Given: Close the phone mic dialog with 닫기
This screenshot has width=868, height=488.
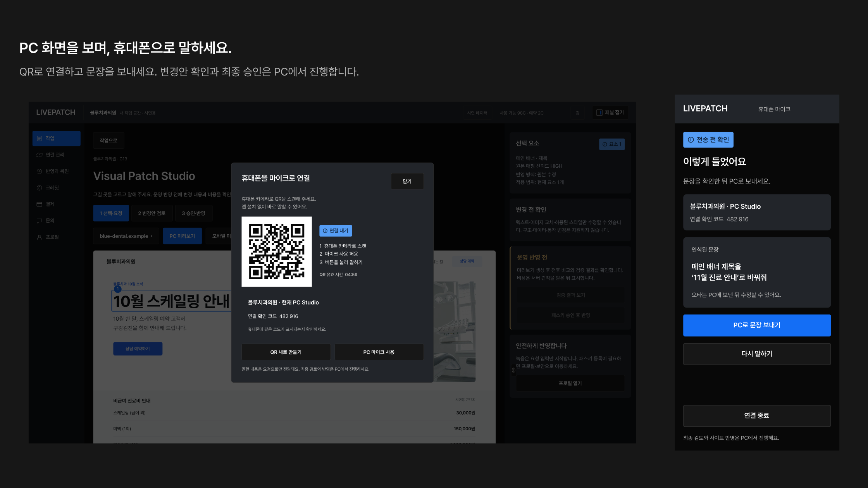Looking at the screenshot, I should tap(407, 181).
